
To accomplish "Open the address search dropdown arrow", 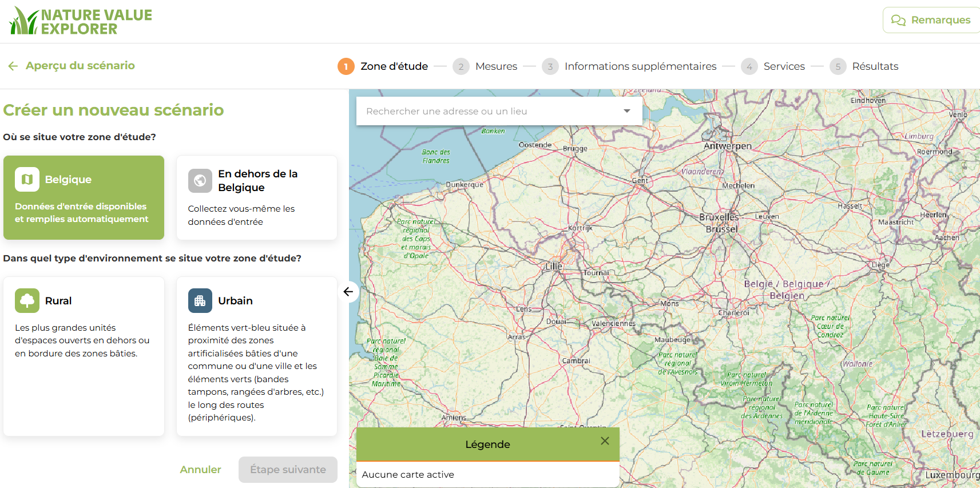I will (627, 111).
